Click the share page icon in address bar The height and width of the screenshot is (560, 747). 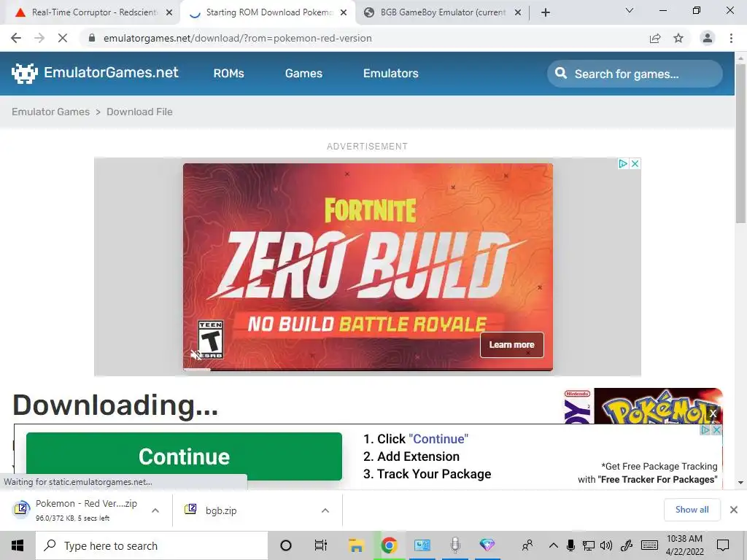tap(655, 38)
